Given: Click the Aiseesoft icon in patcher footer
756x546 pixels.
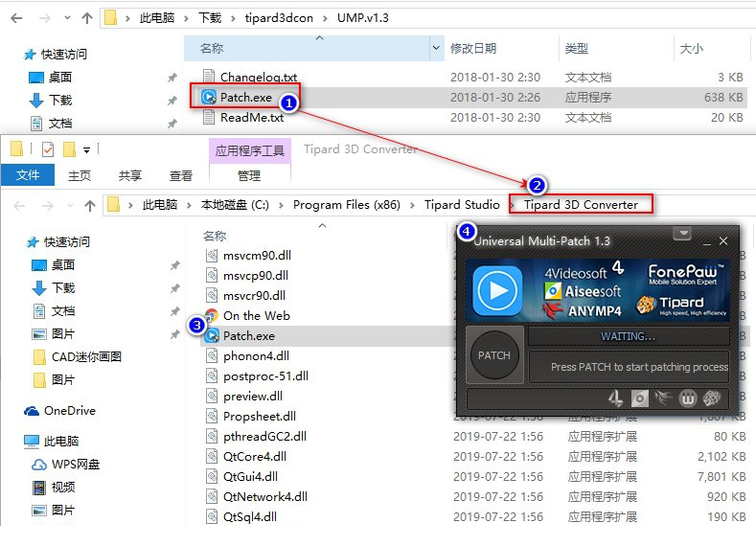Looking at the screenshot, I should 639,398.
